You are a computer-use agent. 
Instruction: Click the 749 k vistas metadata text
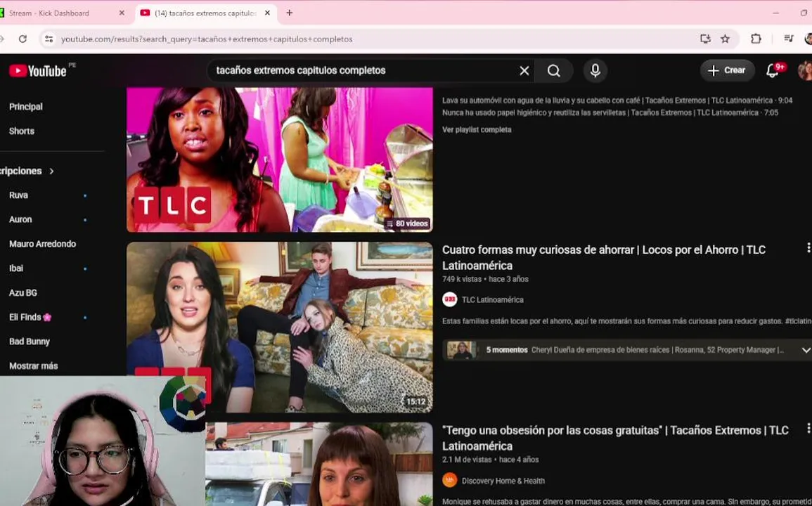click(461, 279)
